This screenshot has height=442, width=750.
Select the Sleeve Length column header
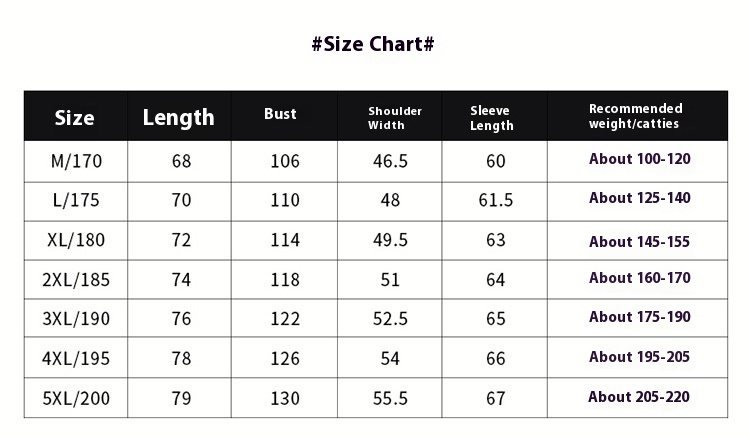pos(492,118)
